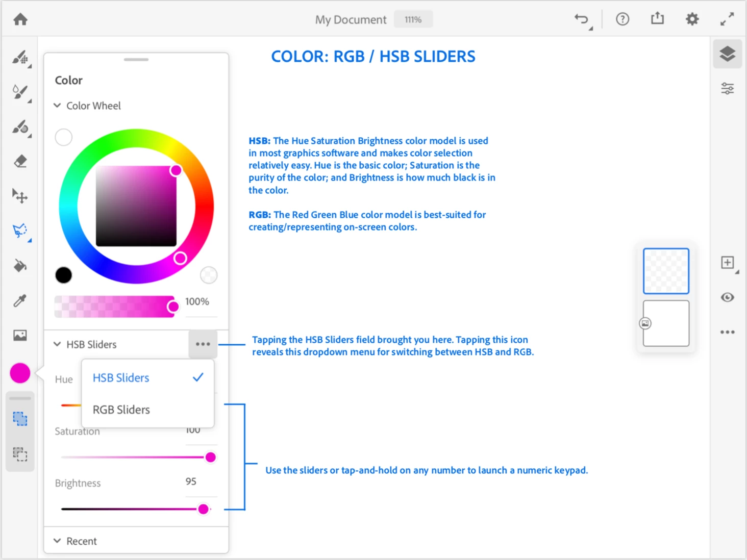Screen dimensions: 747x560
Task: Pick the black color swatch
Action: [64, 275]
